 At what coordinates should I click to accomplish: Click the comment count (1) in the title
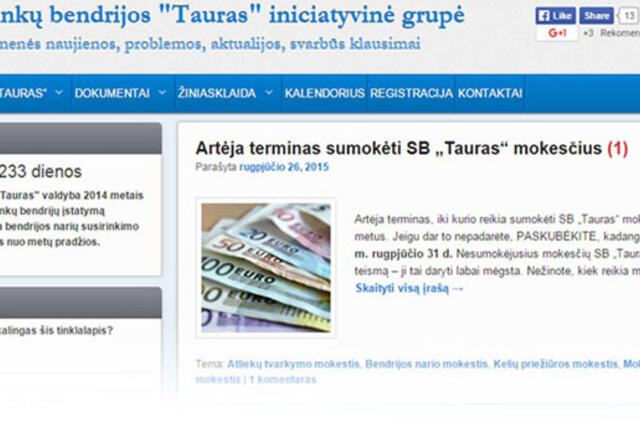click(x=618, y=148)
